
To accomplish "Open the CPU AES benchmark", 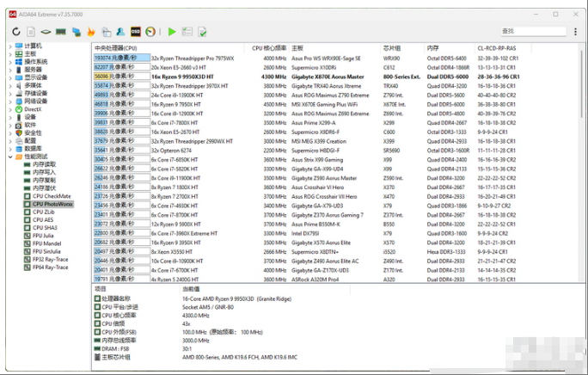I will [39, 219].
